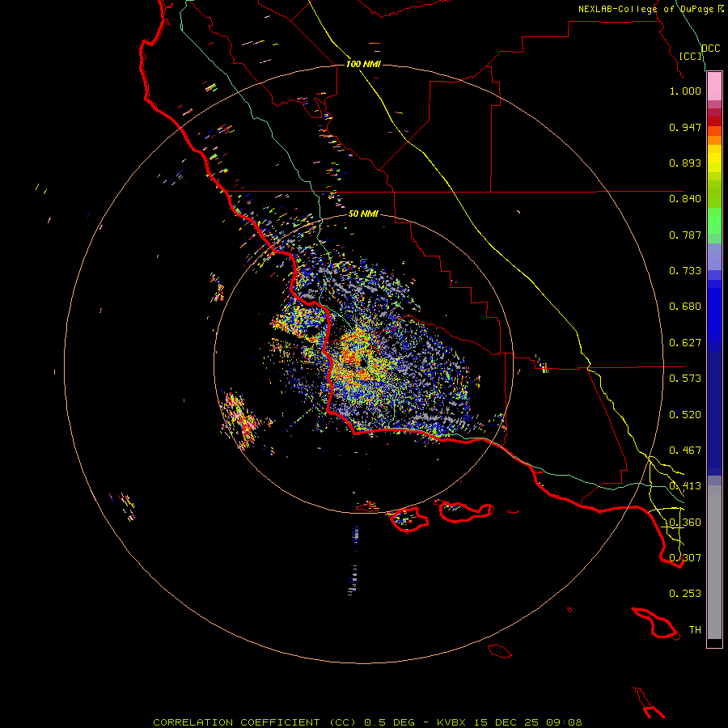Pick the gray segment of the color bar
The height and width of the screenshot is (728, 728).
coord(714,562)
